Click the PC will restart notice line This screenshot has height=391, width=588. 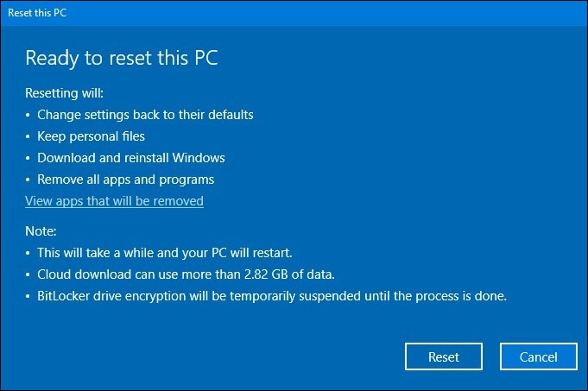click(165, 253)
